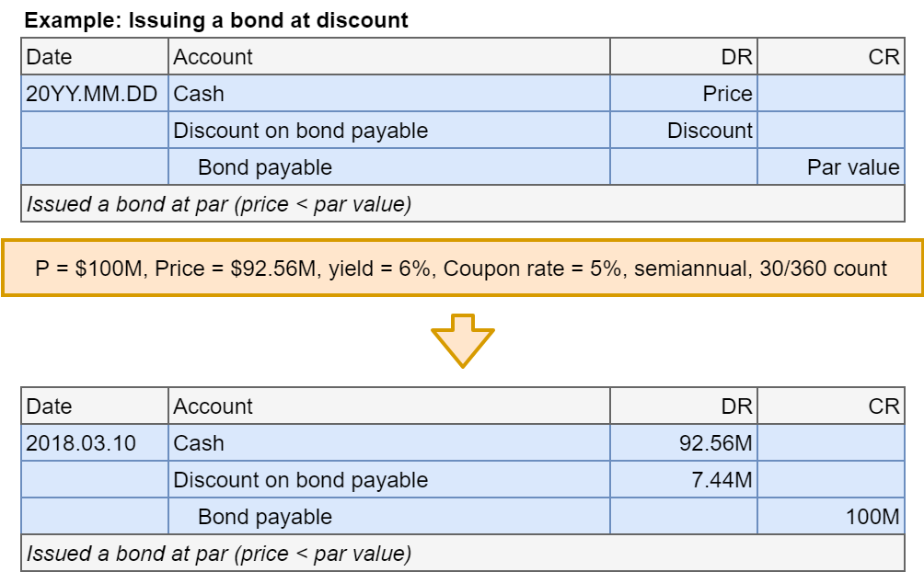Click the 'Price' debit cell
The image size is (924, 572).
(x=683, y=94)
